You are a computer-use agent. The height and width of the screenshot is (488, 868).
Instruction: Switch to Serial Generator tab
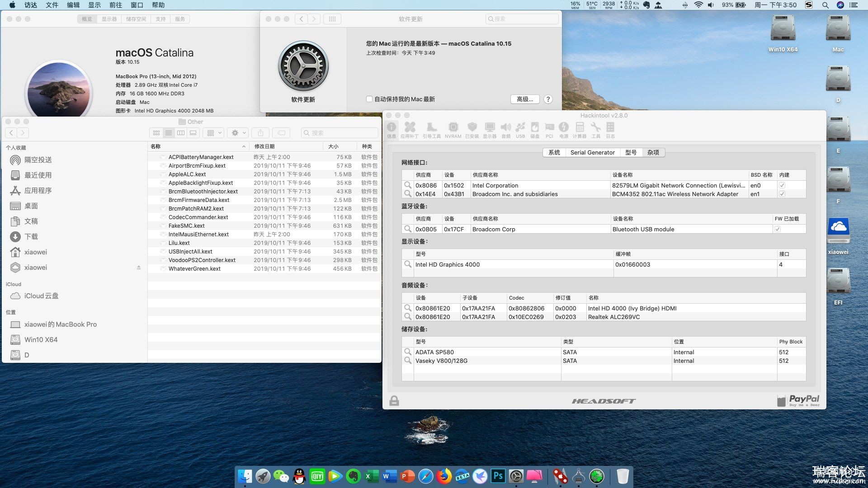pos(592,152)
